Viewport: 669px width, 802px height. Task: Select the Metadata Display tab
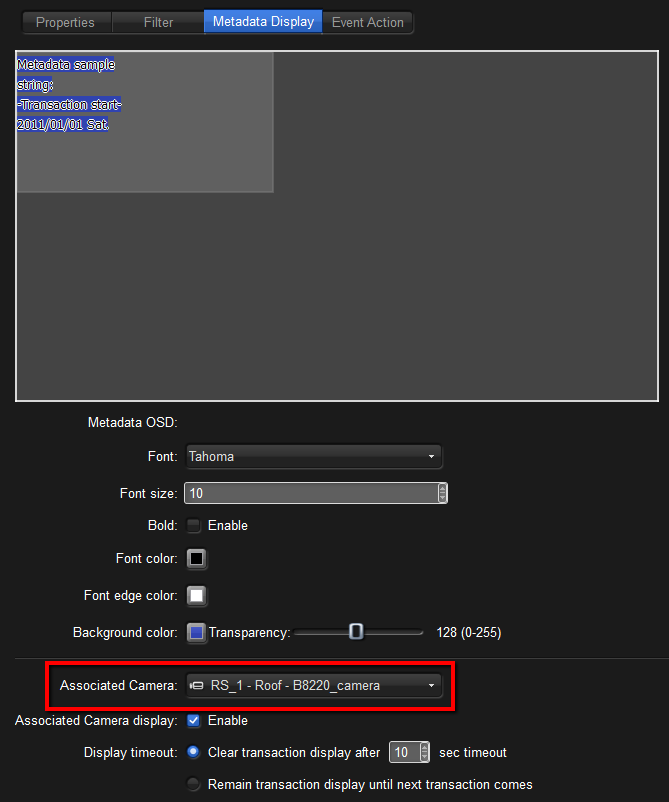coord(263,22)
